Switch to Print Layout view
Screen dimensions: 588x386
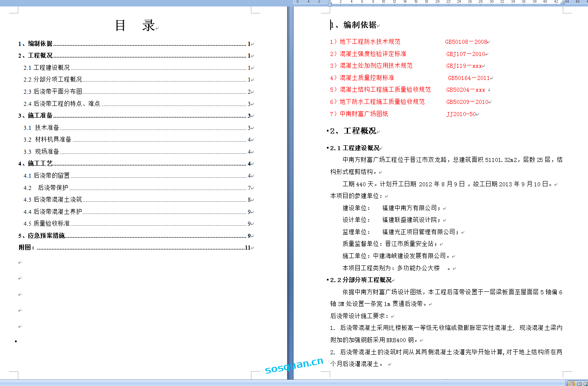pos(572,384)
